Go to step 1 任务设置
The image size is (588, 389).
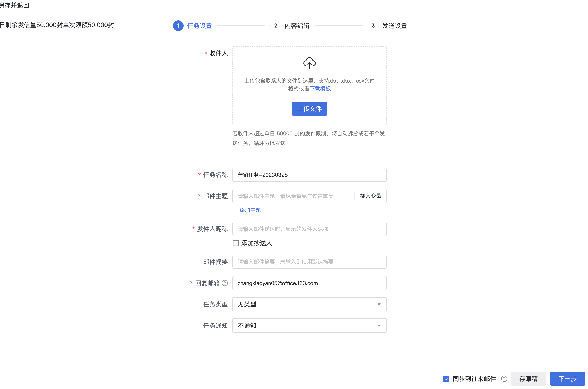(x=192, y=26)
